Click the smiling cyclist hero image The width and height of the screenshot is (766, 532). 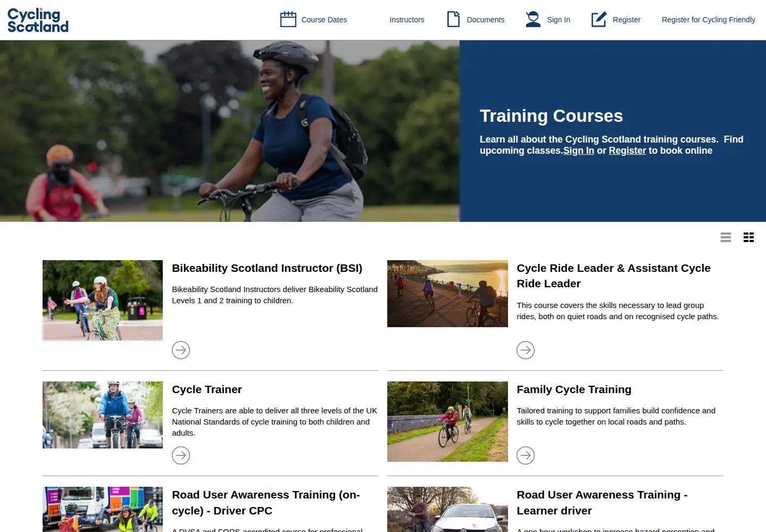click(230, 131)
